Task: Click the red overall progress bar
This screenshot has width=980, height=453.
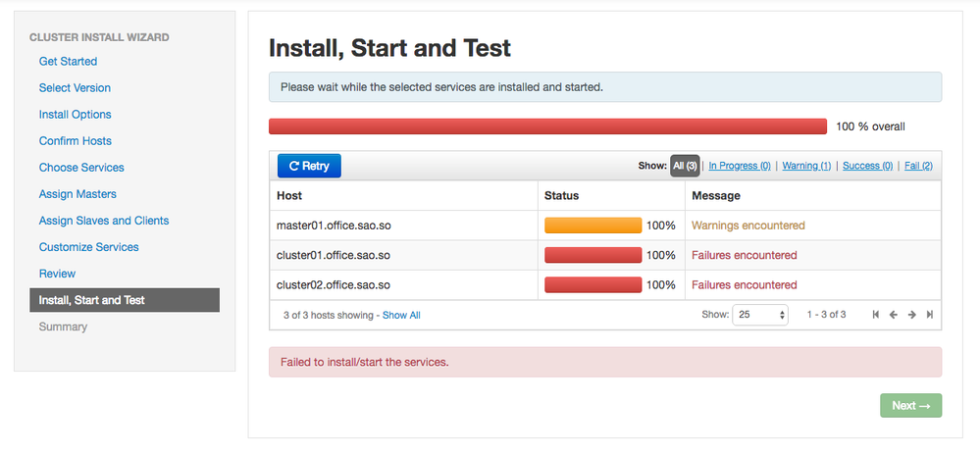Action: pos(547,126)
